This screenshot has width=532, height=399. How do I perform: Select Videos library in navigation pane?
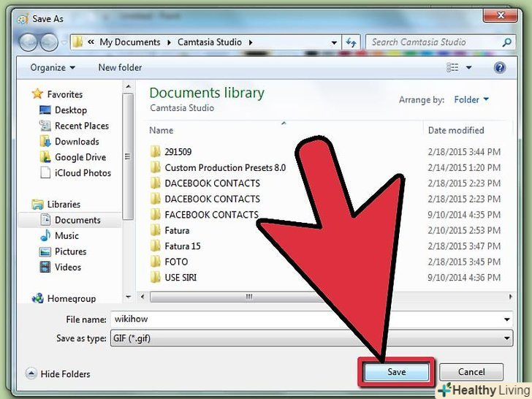tap(68, 267)
